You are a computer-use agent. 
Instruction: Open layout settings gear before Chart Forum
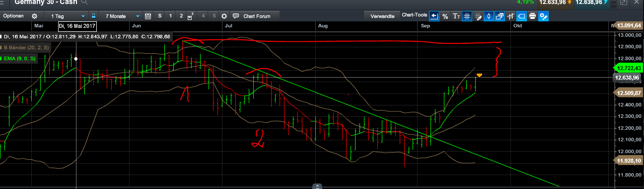click(224, 16)
